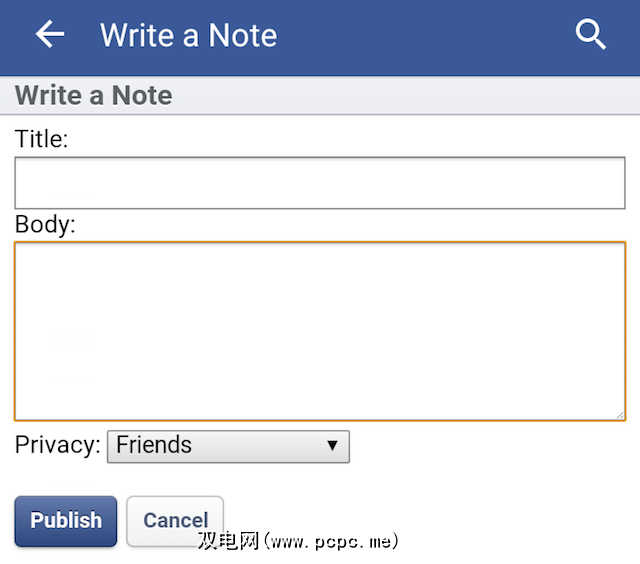
Task: Click empty area of gray section bar
Action: pos(400,96)
